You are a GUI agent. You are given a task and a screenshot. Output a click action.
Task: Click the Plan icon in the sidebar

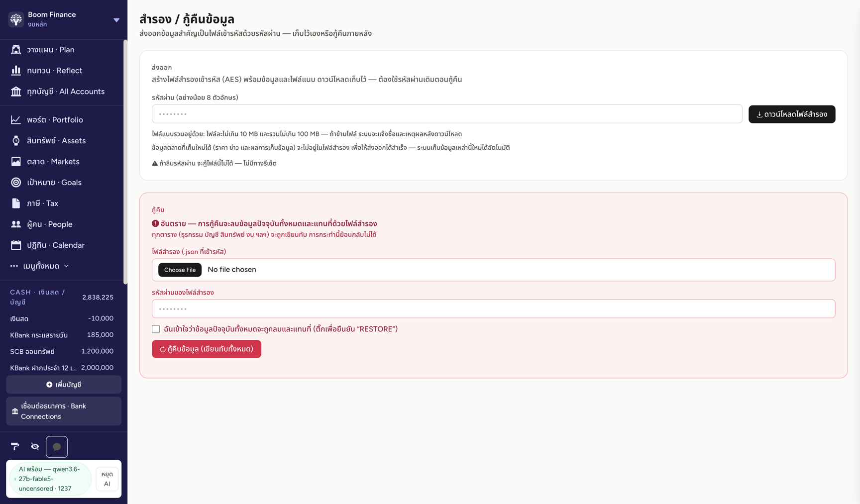pos(16,50)
